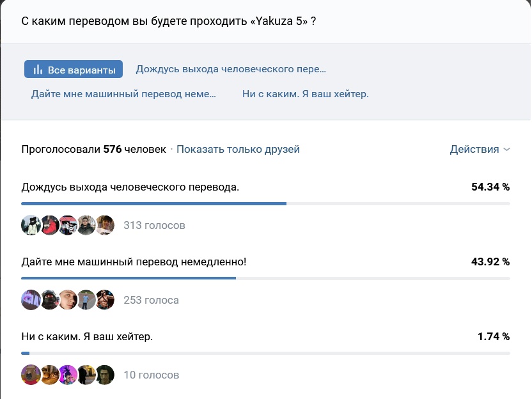The height and width of the screenshot is (399, 532).
Task: Open the Дождусь выхода человеческого пере… tab
Action: pyautogui.click(x=231, y=69)
